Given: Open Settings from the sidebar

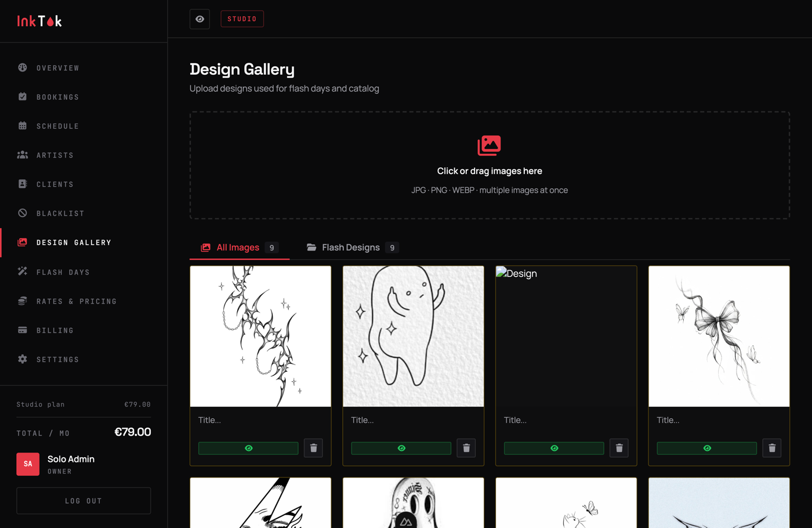Looking at the screenshot, I should [84, 359].
